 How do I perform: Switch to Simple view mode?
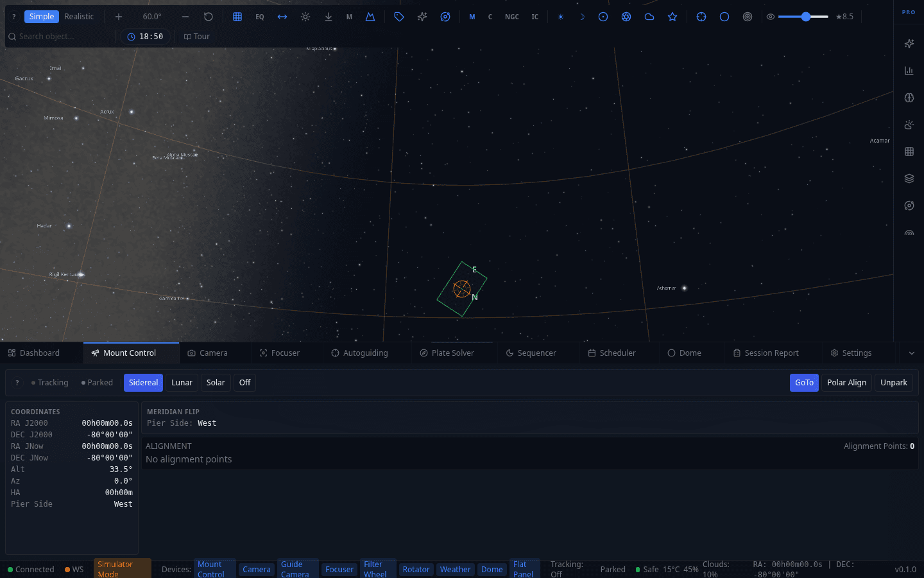click(42, 17)
